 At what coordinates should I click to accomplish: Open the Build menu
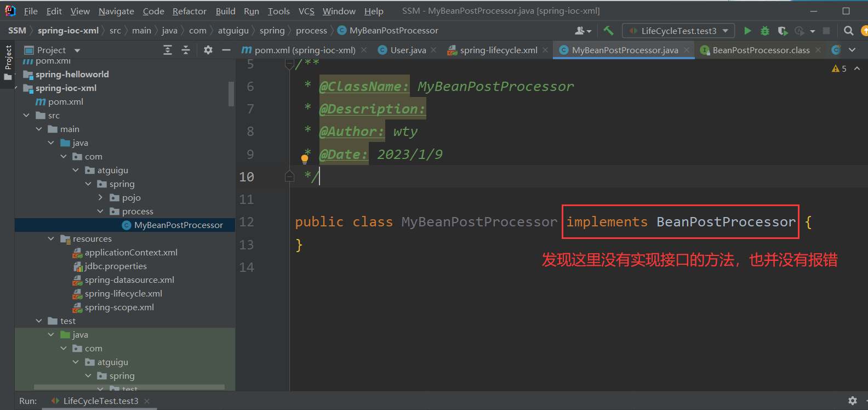[x=225, y=11]
